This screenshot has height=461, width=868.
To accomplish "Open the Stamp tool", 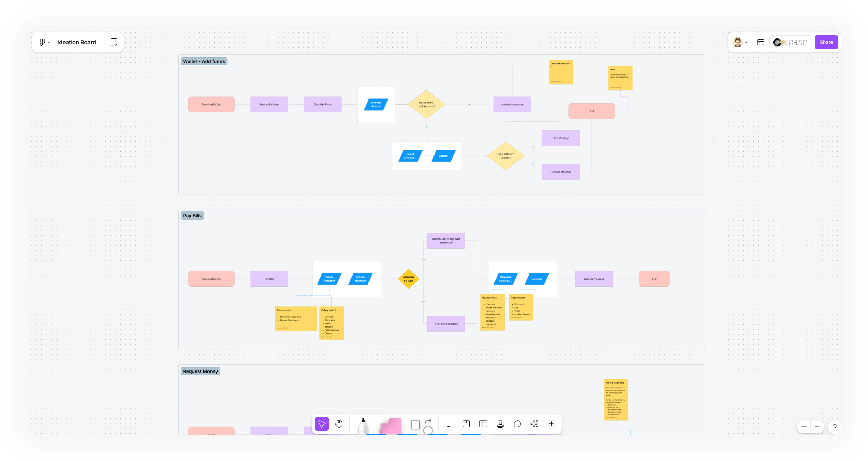I will [x=500, y=424].
